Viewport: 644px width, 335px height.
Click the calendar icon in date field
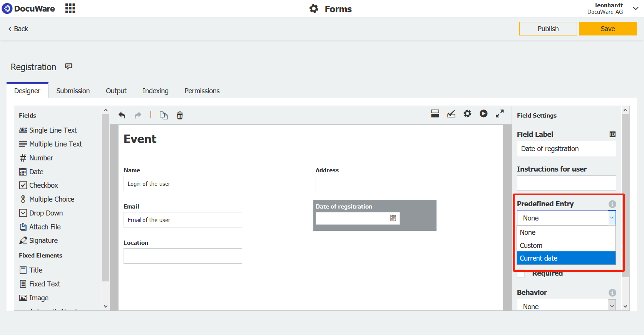tap(393, 218)
